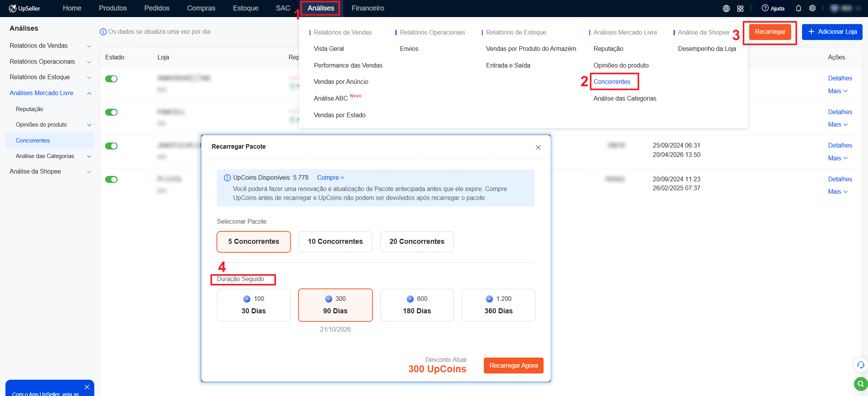The height and width of the screenshot is (396, 868).
Task: Open the Pedidos tab
Action: pyautogui.click(x=157, y=8)
